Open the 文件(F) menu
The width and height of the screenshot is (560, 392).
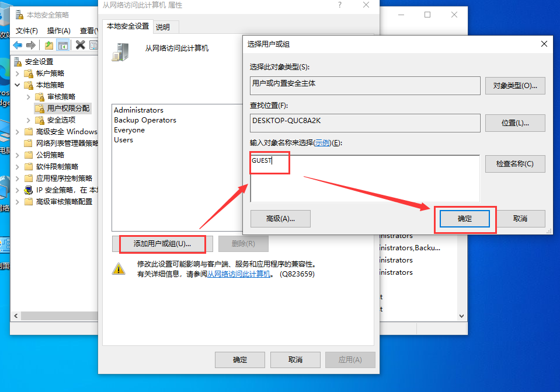coord(27,30)
